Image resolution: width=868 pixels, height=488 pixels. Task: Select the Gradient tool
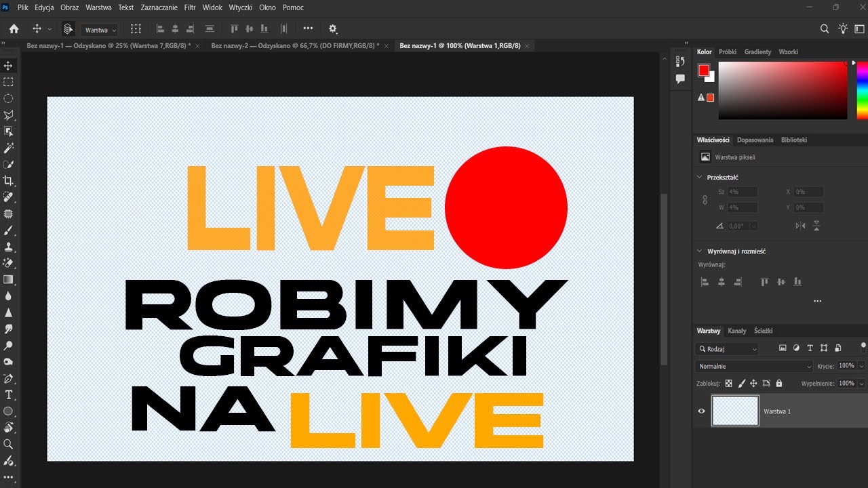tap(9, 279)
